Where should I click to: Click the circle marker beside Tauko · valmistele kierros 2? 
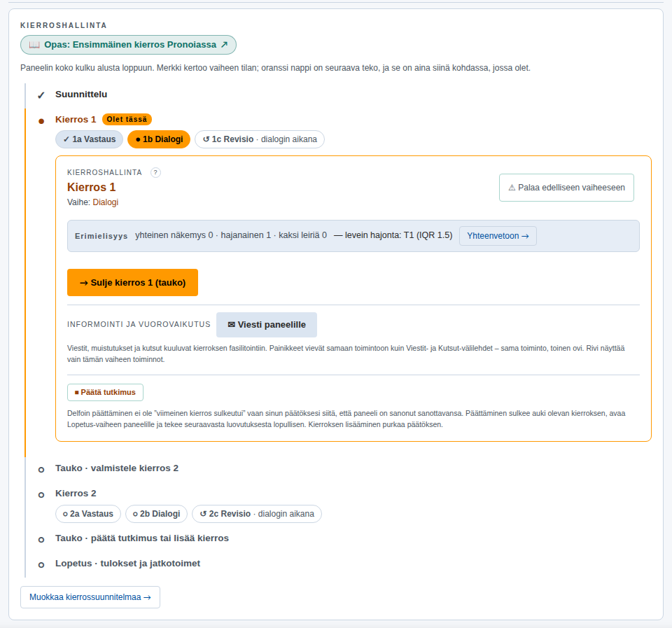click(x=41, y=470)
